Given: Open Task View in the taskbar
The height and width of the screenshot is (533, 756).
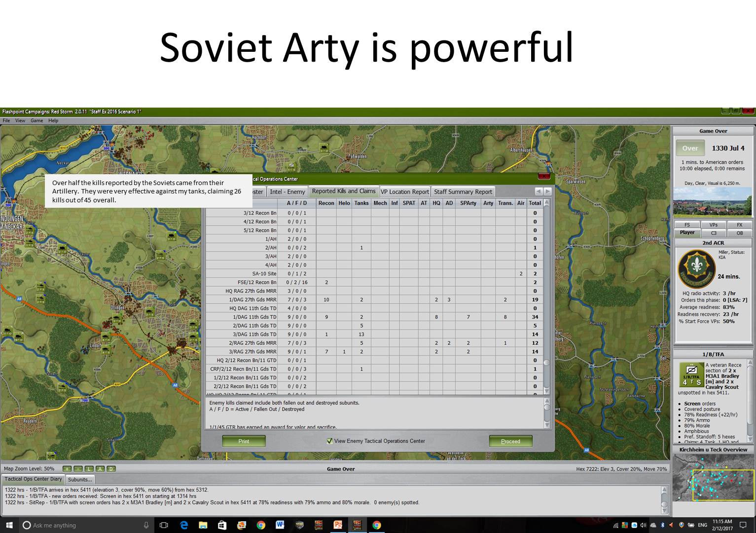Looking at the screenshot, I should click(164, 525).
